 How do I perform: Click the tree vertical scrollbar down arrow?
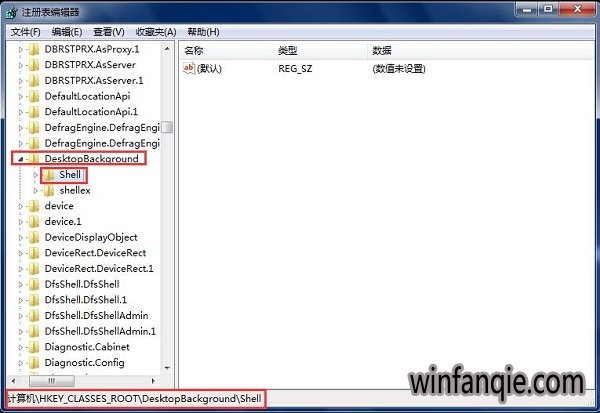tap(167, 368)
